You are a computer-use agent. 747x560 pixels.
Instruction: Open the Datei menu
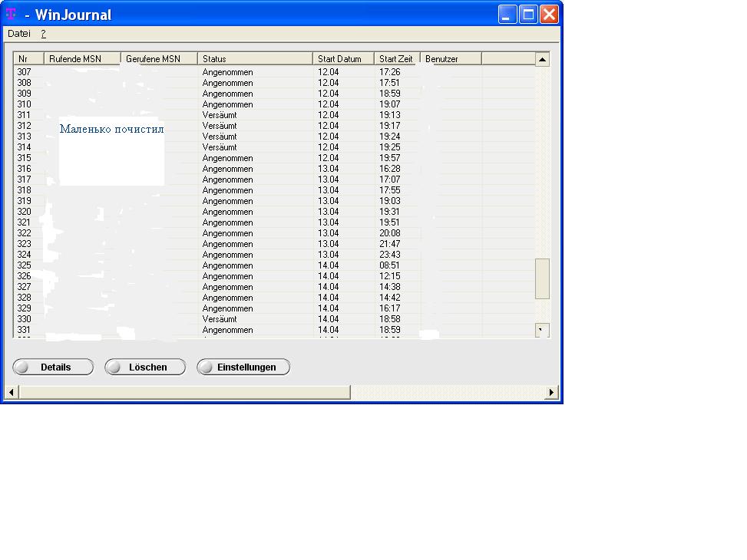19,34
